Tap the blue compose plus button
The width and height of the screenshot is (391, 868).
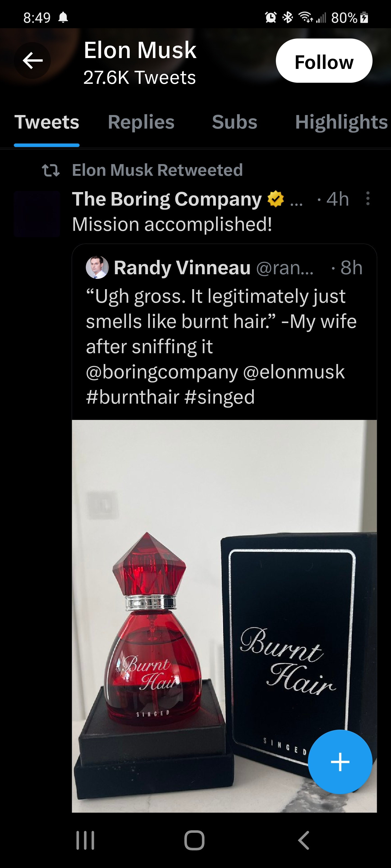point(340,762)
